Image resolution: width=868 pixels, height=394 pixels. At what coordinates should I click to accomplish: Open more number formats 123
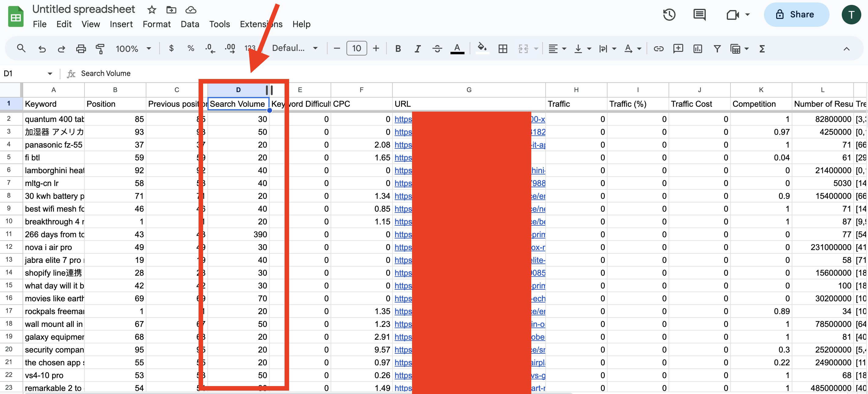250,48
